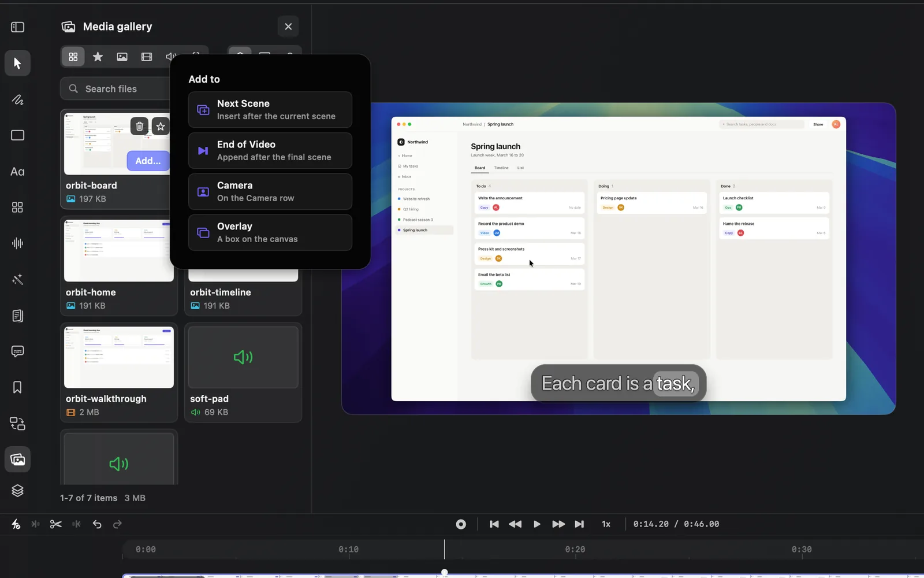This screenshot has height=578, width=924.
Task: Click the Add... button on orbit-board
Action: pos(148,161)
